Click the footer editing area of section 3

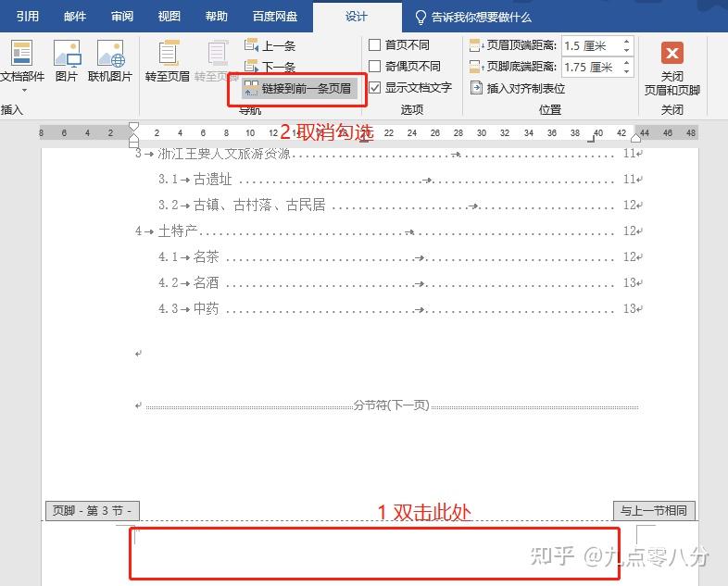tap(374, 554)
